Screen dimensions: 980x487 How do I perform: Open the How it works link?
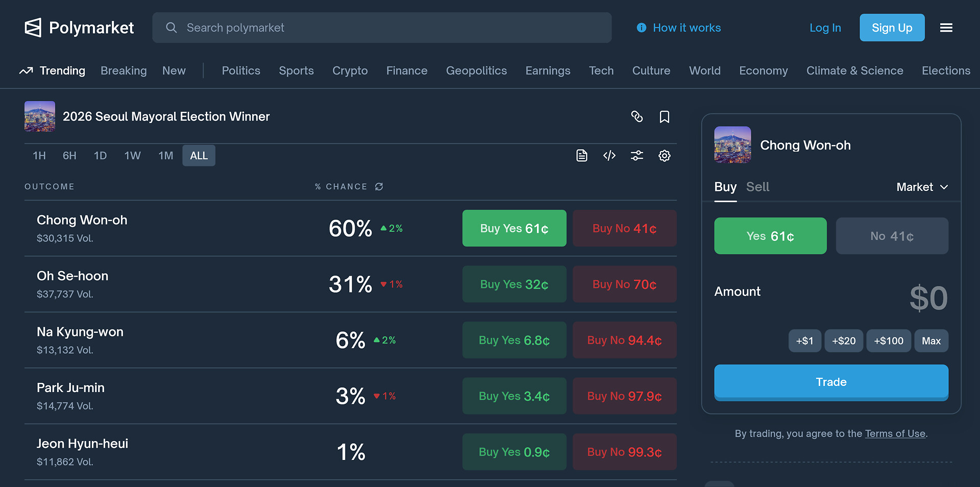(687, 28)
